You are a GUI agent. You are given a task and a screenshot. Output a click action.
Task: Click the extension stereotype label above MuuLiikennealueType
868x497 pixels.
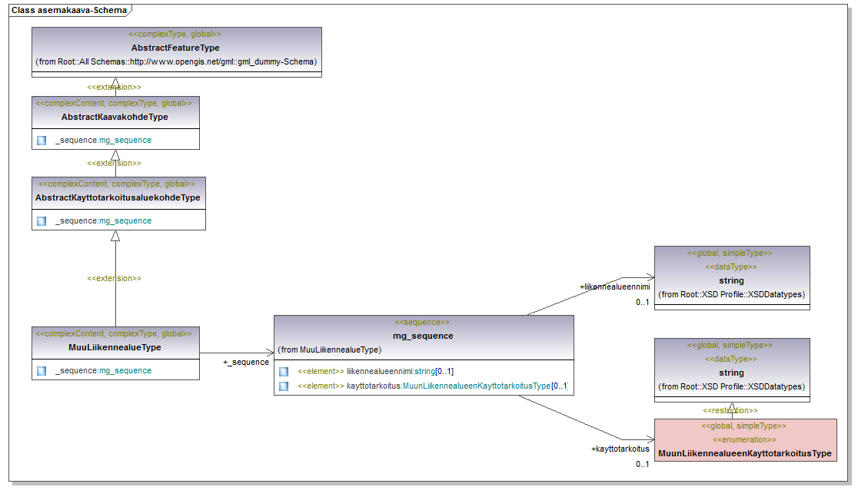pyautogui.click(x=114, y=278)
